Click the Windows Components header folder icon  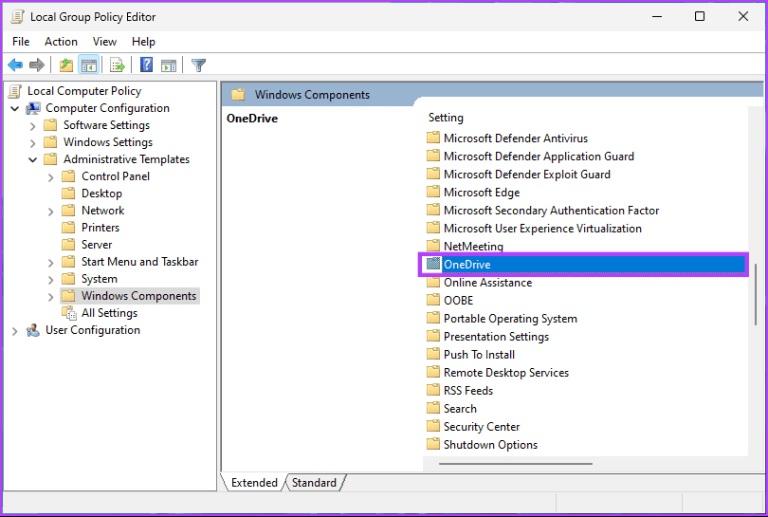(x=238, y=94)
